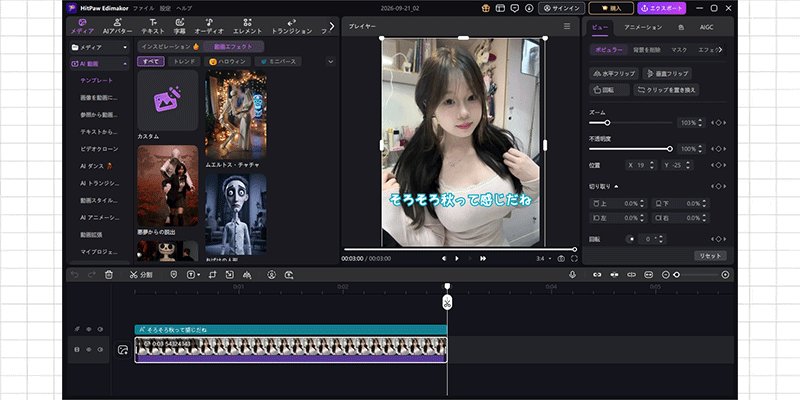This screenshot has width=800, height=400.
Task: Select テンプレート in the sidebar
Action: (96, 81)
